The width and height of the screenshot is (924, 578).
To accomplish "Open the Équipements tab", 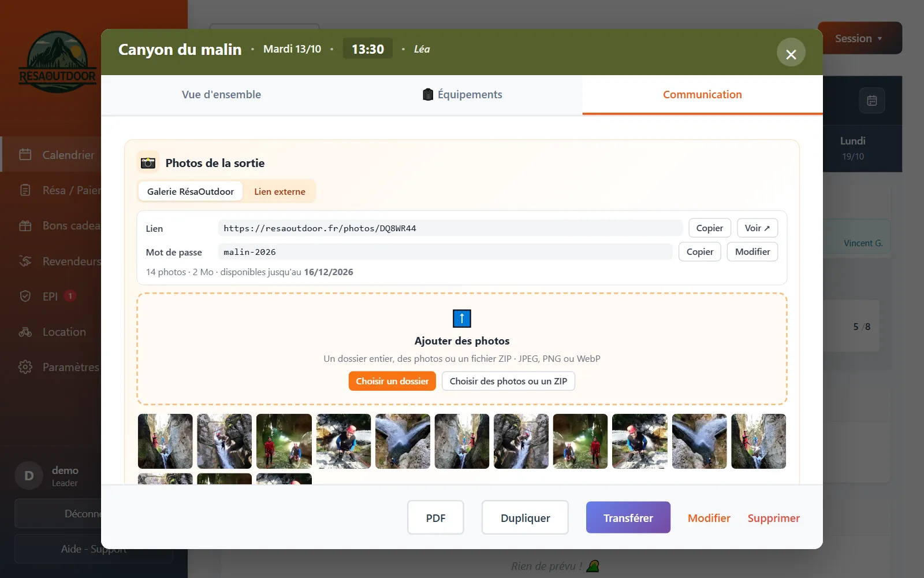I will click(x=462, y=95).
